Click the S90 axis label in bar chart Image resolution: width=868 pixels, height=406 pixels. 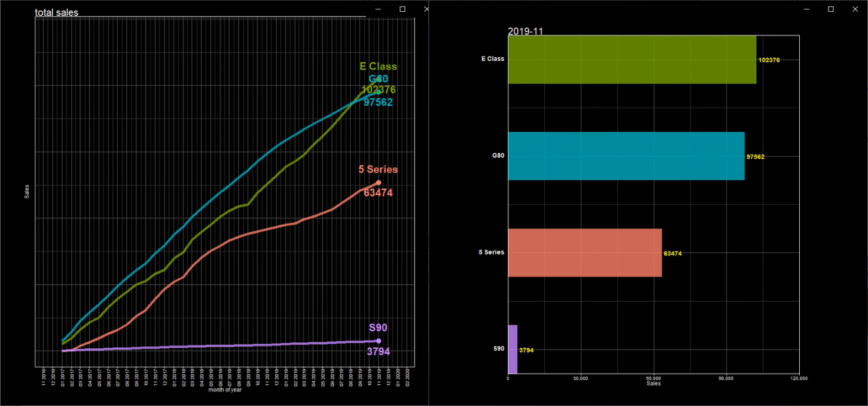click(498, 349)
